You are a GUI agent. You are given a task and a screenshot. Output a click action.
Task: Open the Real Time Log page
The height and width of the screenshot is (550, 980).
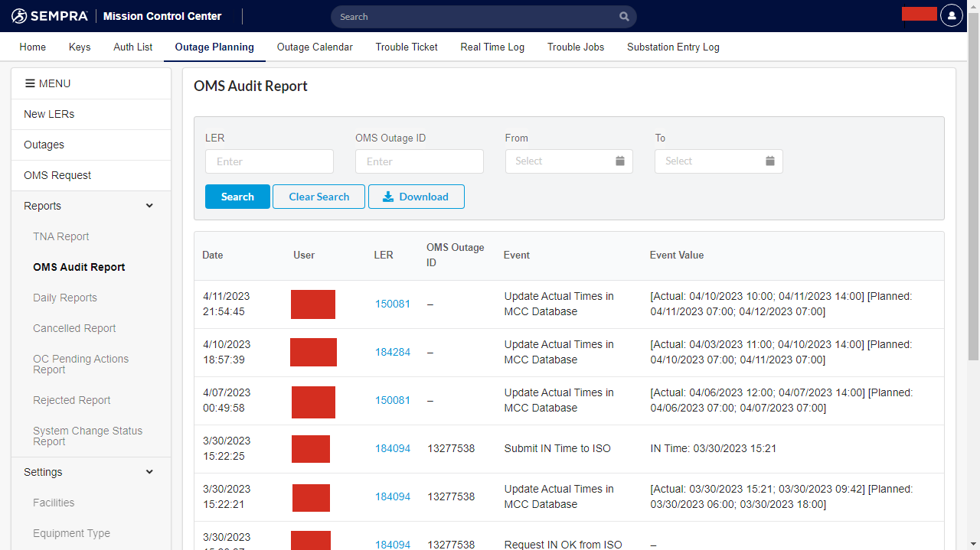(492, 47)
